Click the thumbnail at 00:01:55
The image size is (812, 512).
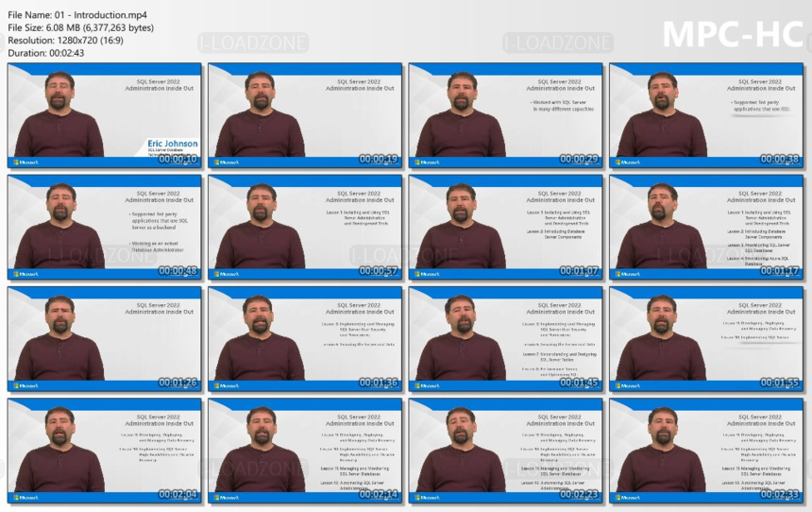click(706, 339)
